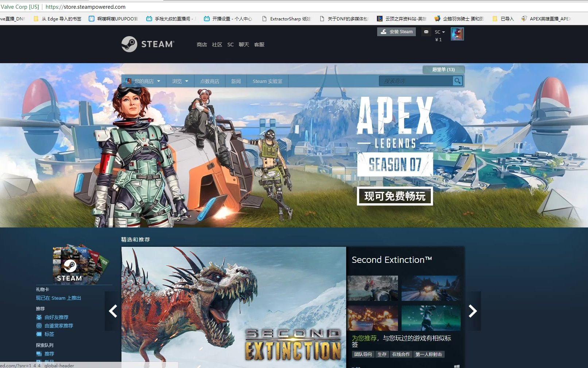The image size is (588, 368).
Task: Open 推荐 under 探索队列
Action: click(x=49, y=354)
